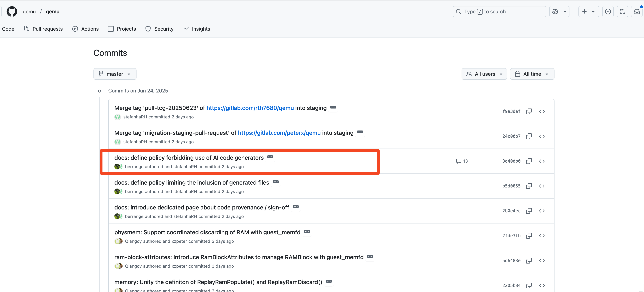Open the gitlab.com/peterx/qemu link
The height and width of the screenshot is (292, 644).
point(279,133)
